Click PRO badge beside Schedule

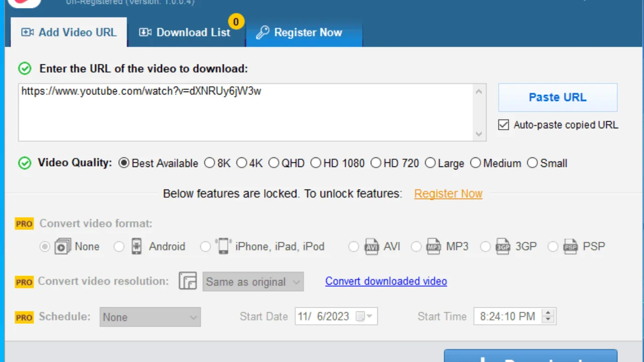tap(24, 317)
